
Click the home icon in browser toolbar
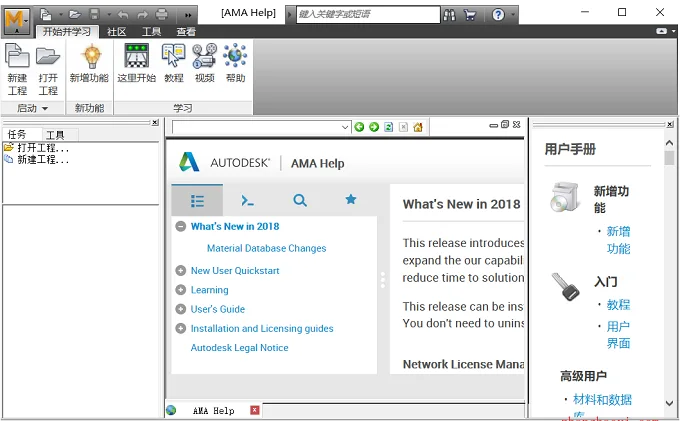pyautogui.click(x=418, y=127)
